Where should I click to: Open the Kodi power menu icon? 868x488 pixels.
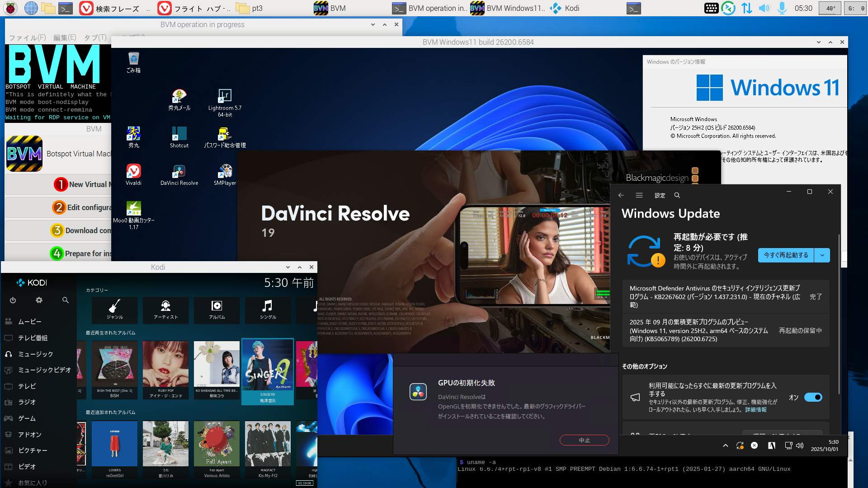(13, 300)
